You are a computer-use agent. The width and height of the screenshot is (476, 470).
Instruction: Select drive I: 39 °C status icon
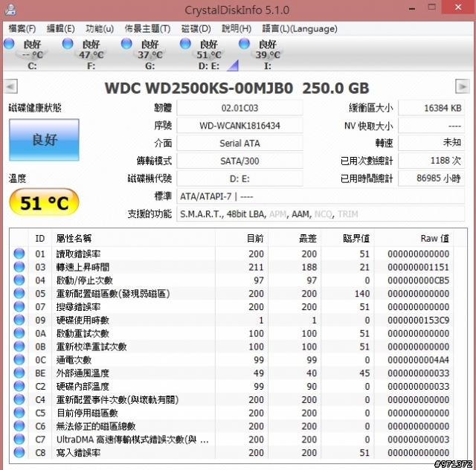click(x=244, y=43)
